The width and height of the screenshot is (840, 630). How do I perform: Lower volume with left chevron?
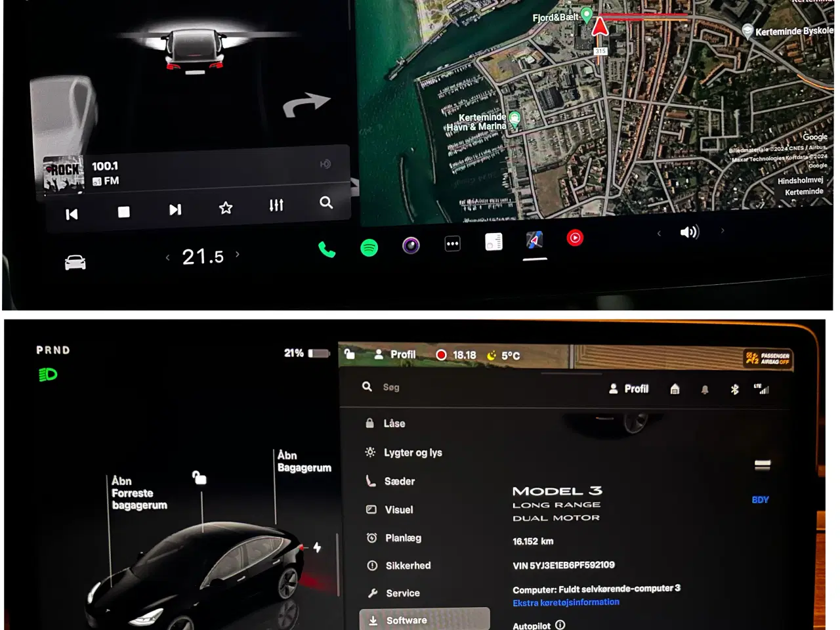pyautogui.click(x=659, y=233)
